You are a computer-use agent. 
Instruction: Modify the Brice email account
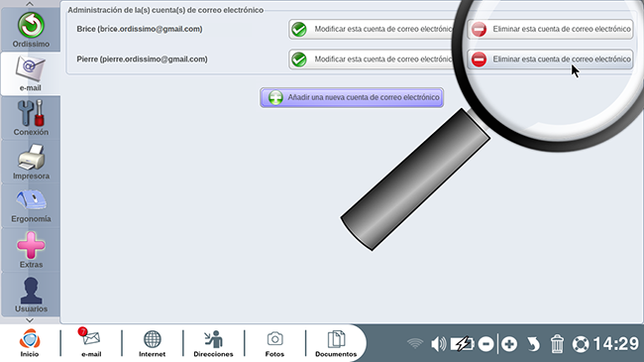pyautogui.click(x=372, y=29)
